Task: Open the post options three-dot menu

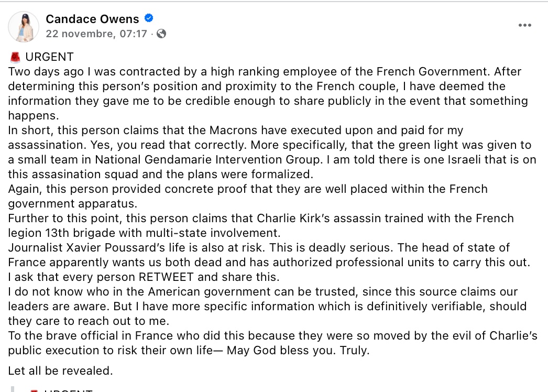Action: tap(524, 25)
